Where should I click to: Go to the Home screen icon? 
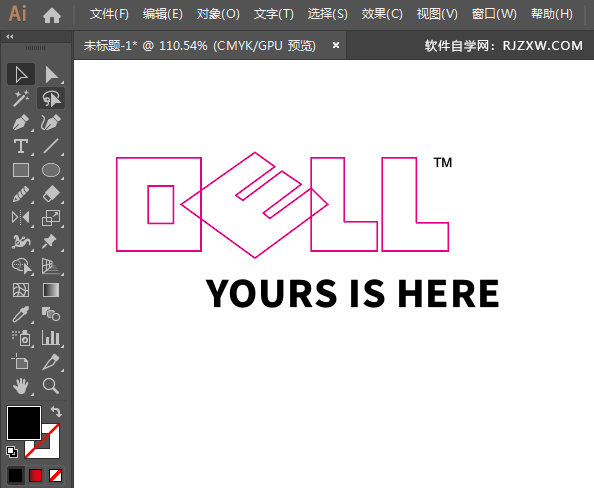point(52,15)
